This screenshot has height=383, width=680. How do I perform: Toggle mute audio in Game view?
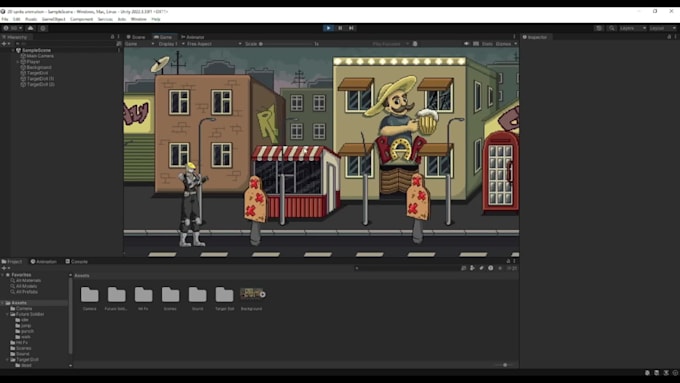(467, 44)
